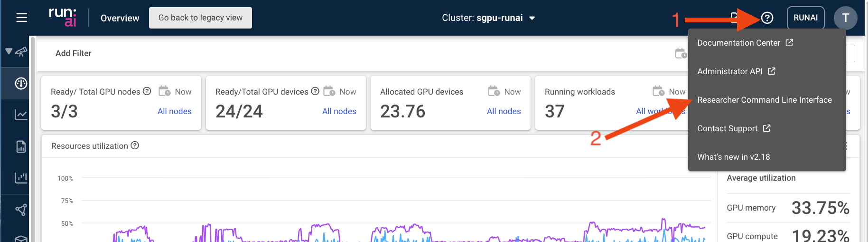Collapse the telescope section in sidebar
This screenshot has height=242, width=868.
click(9, 51)
